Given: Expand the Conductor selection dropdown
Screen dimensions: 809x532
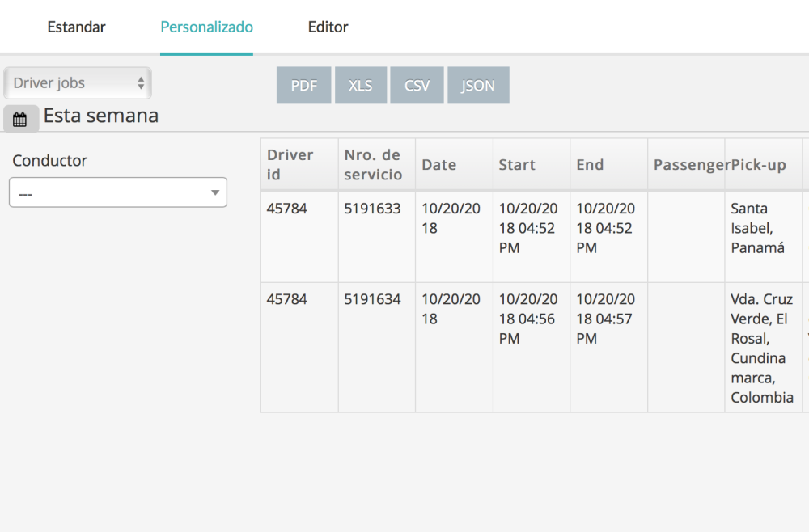Looking at the screenshot, I should tap(118, 192).
